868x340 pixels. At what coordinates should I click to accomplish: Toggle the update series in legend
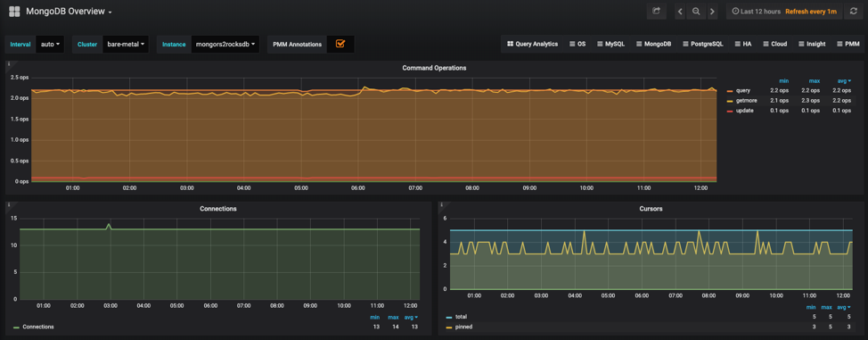(744, 111)
